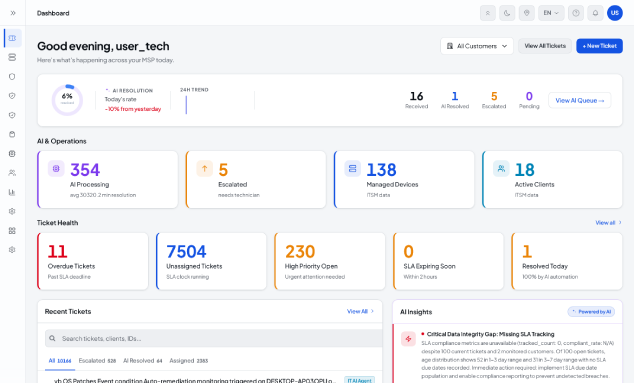Open the four-squares apps icon in sidebar
Image resolution: width=634 pixels, height=383 pixels.
[12, 231]
